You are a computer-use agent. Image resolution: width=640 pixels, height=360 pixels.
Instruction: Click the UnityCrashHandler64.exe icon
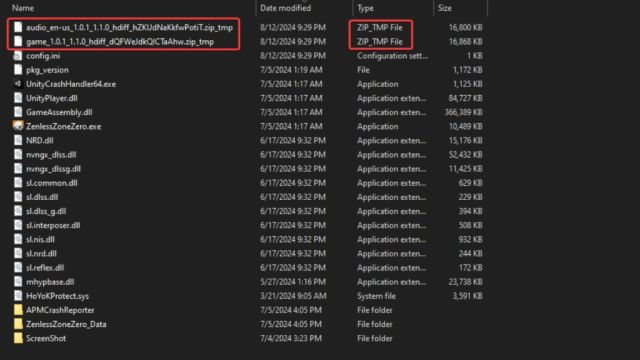[18, 84]
